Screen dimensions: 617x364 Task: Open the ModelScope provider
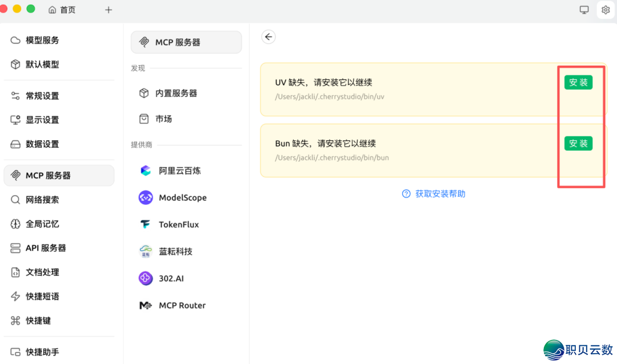coord(182,197)
